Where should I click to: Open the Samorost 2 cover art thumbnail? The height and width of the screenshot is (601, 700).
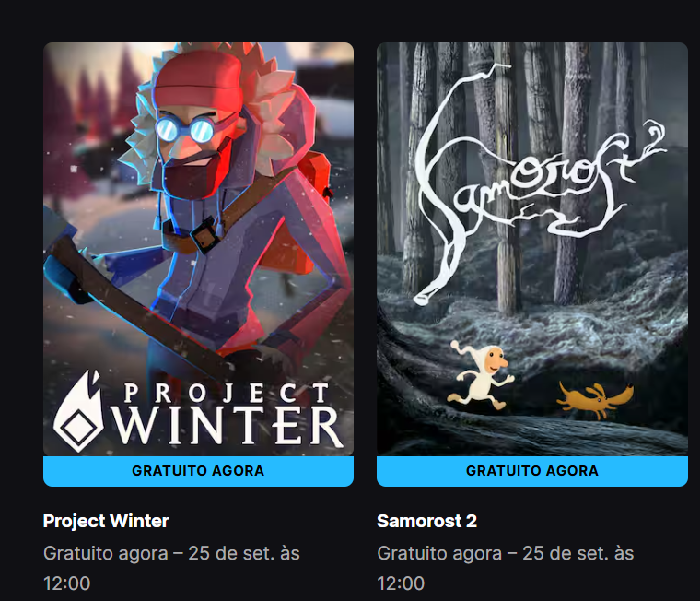click(532, 249)
